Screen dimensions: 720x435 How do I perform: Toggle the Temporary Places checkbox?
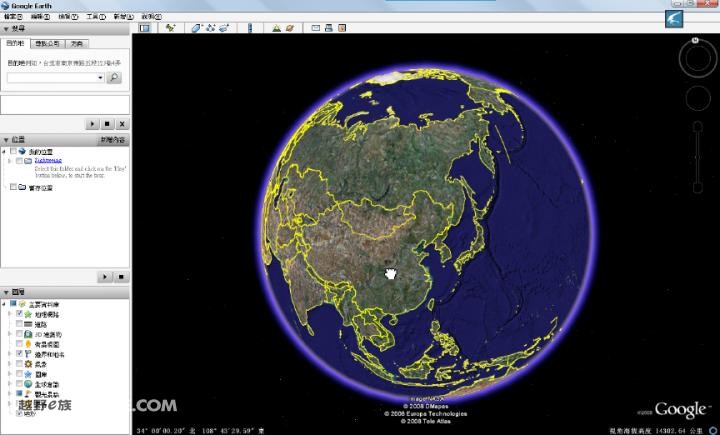pos(13,187)
